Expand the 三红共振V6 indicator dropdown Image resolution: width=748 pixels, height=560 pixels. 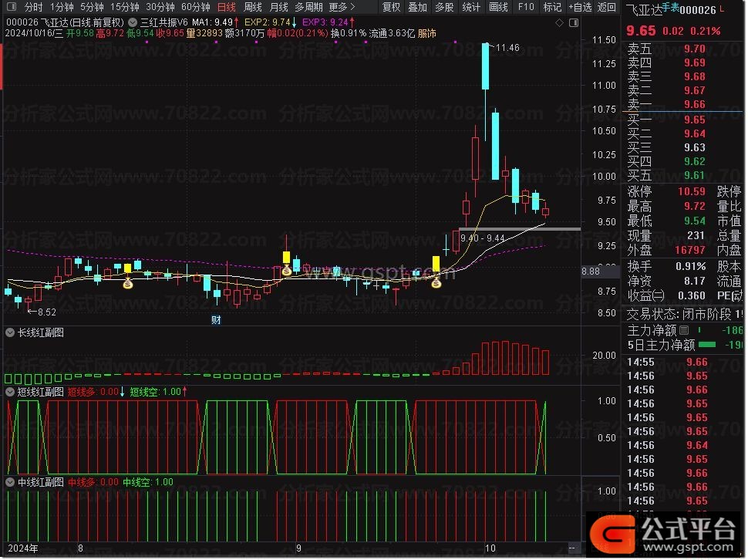133,22
